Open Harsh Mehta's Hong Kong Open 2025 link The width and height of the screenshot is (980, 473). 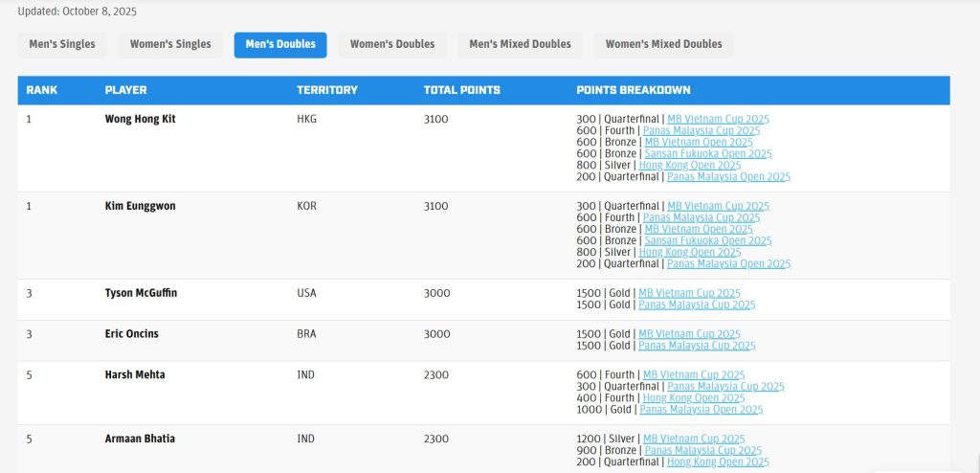[x=693, y=398]
